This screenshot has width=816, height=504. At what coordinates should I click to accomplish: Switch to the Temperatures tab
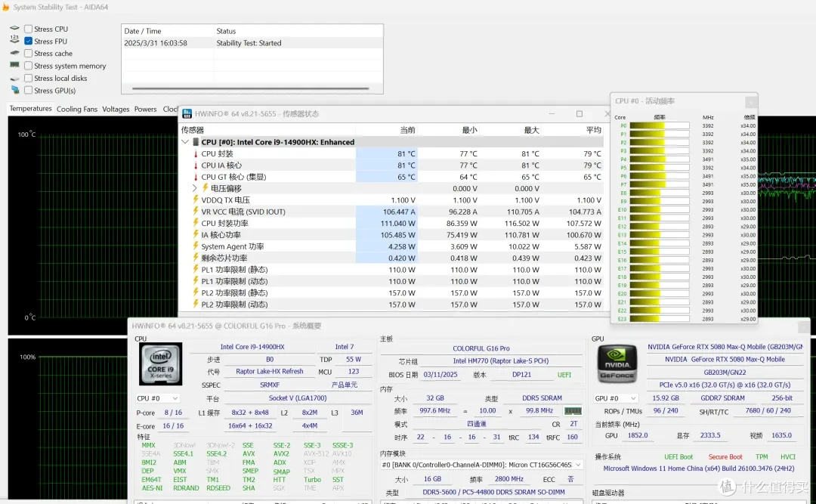click(31, 108)
